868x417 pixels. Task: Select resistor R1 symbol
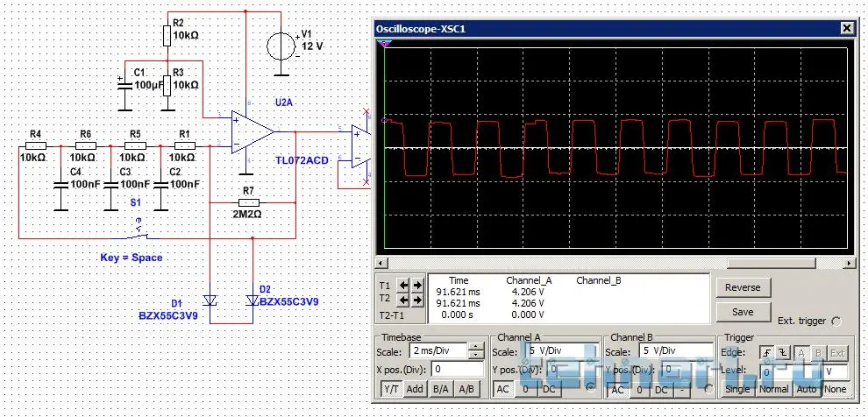click(185, 146)
